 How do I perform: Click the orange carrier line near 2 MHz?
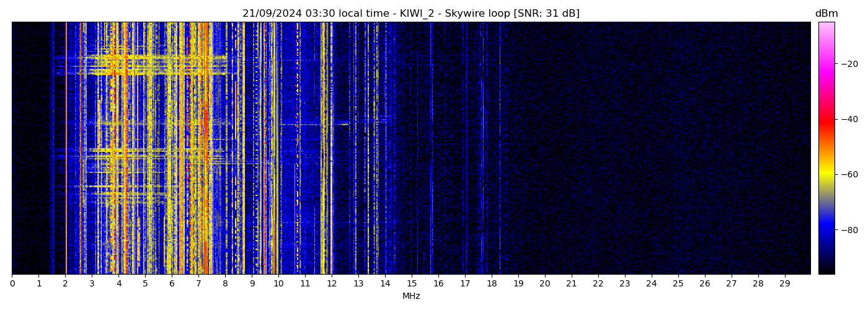click(66, 149)
